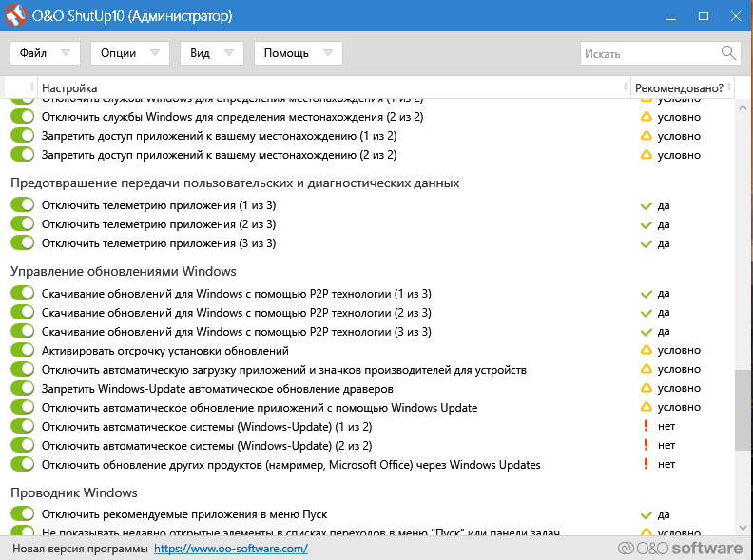Screen dimensions: 753x560
Task: Click green checkmark for телеметрию приложения (3 из 3)
Action: pyautogui.click(x=647, y=244)
